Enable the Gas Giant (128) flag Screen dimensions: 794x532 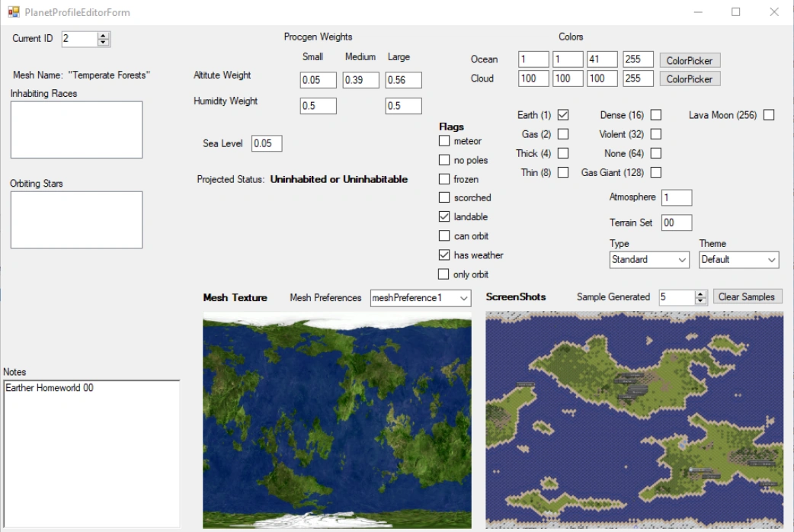(657, 172)
